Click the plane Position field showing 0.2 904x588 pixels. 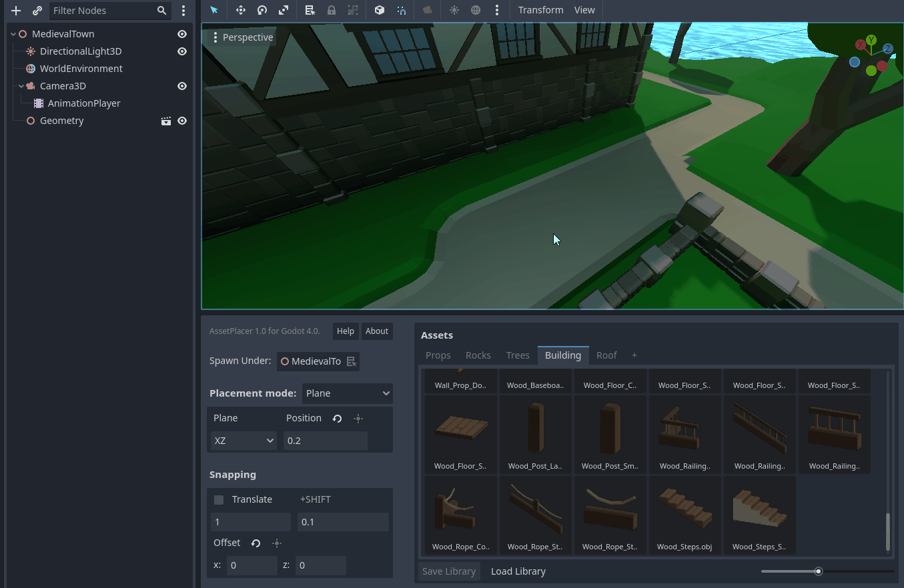point(326,441)
